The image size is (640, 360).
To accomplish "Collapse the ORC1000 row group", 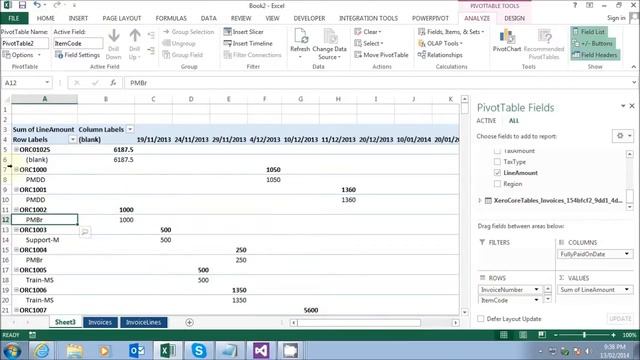I will (x=16, y=169).
